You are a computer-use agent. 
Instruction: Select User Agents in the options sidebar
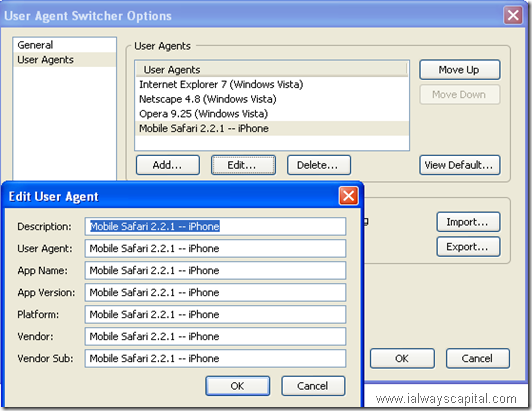[x=64, y=60]
